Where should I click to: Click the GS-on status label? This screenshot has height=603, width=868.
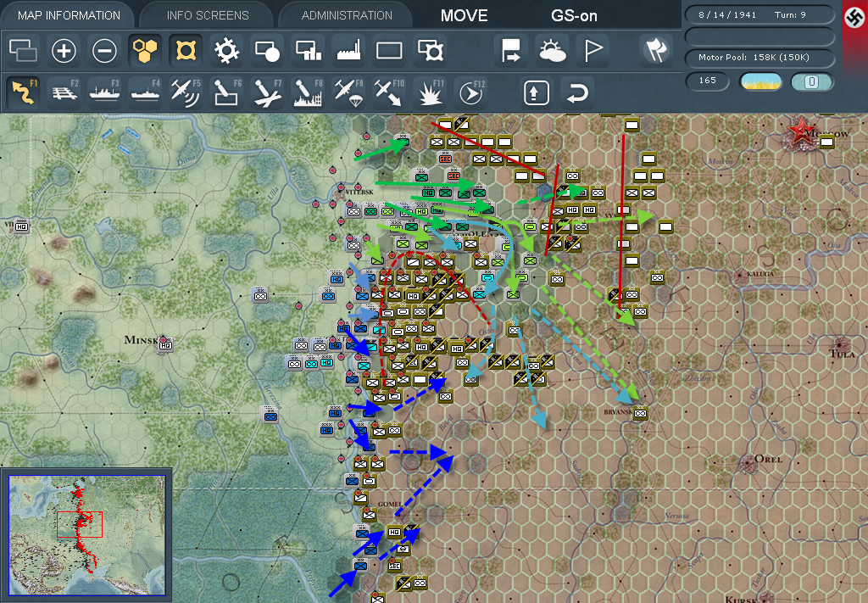[x=574, y=15]
